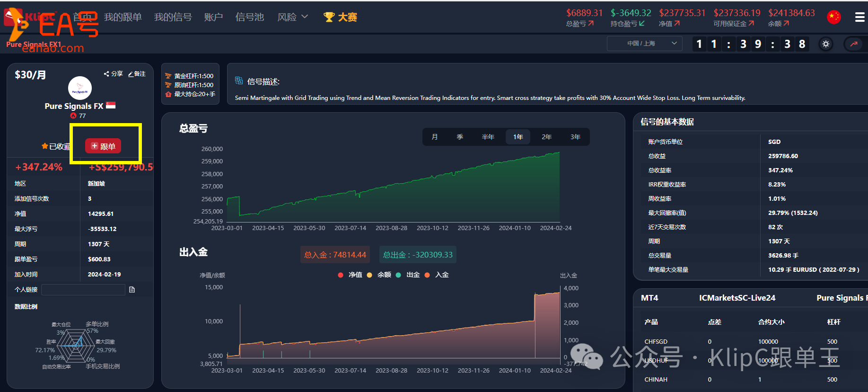
Task: Click the 原油杠杆 1:500 icon
Action: pyautogui.click(x=168, y=85)
